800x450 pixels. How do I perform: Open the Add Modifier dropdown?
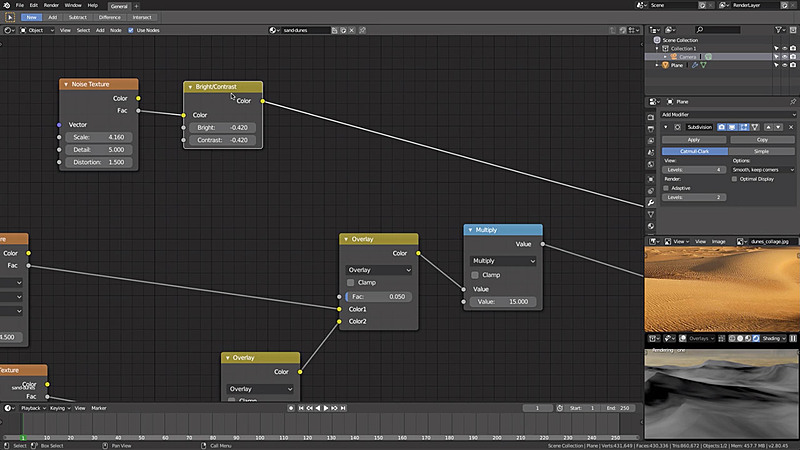728,115
